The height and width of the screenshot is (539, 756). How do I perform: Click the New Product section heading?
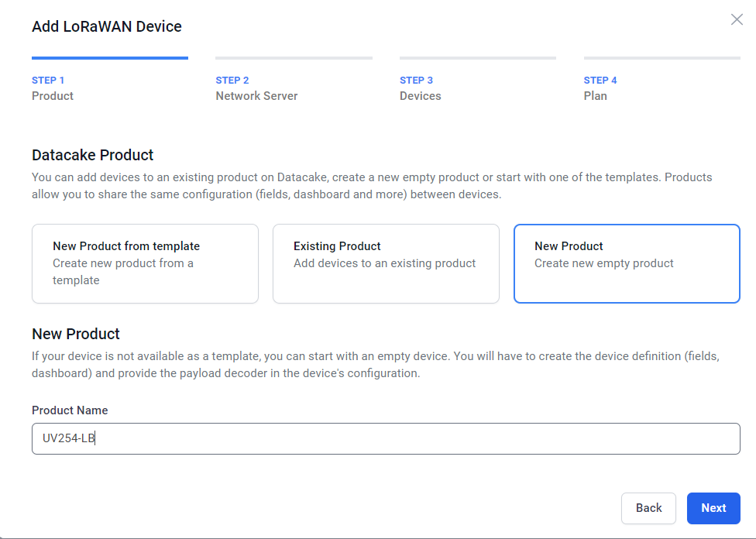click(x=76, y=334)
